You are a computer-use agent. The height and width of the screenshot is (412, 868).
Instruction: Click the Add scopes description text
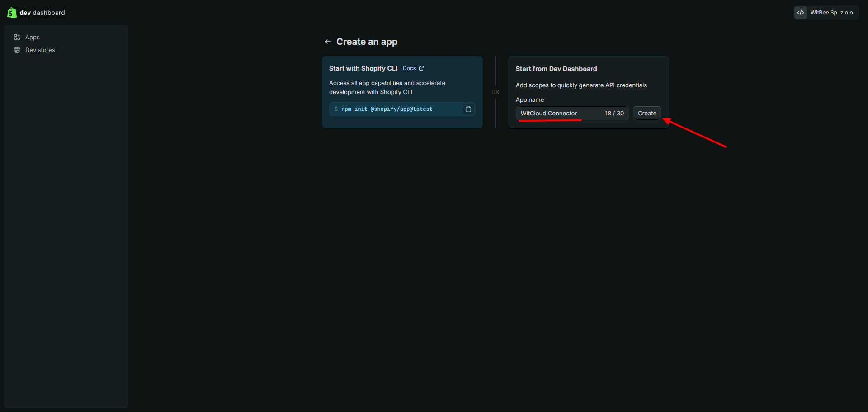click(x=581, y=85)
